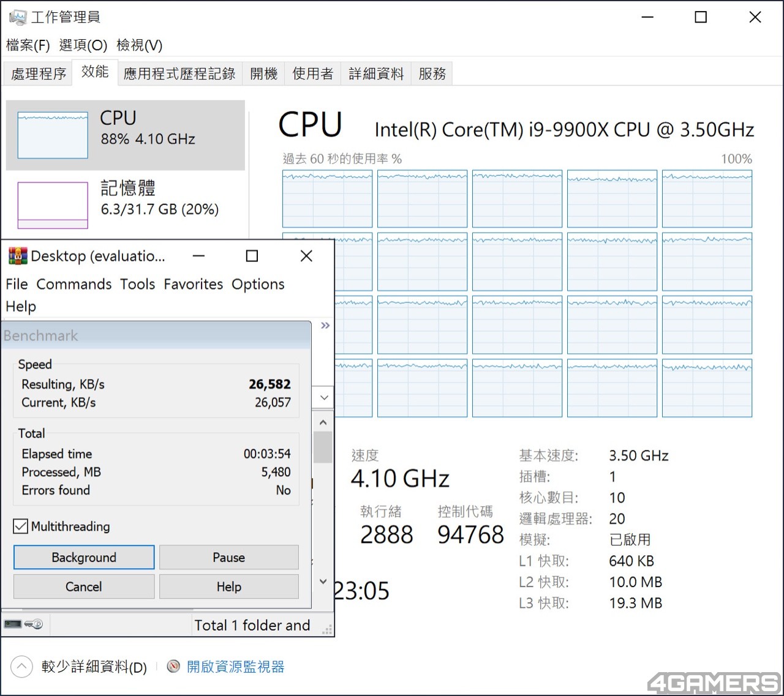Select the CPU item in the sidebar
784x696 pixels.
(x=126, y=135)
